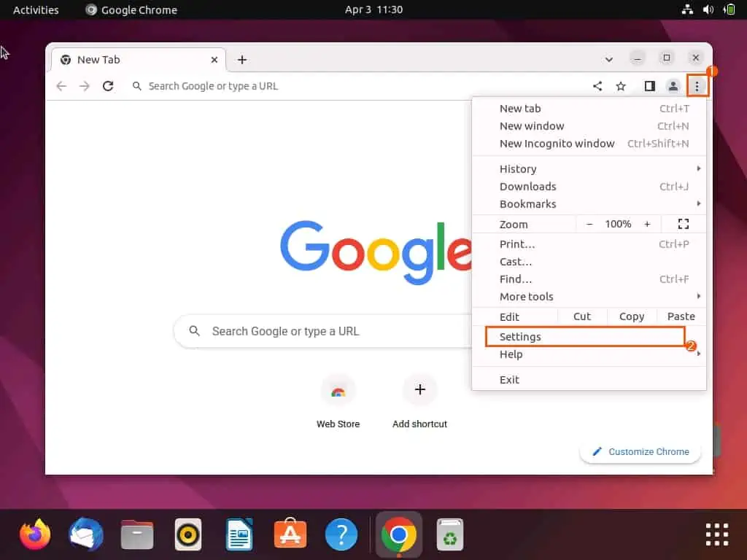747x560 pixels.
Task: Expand the More tools submenu
Action: [x=526, y=296]
